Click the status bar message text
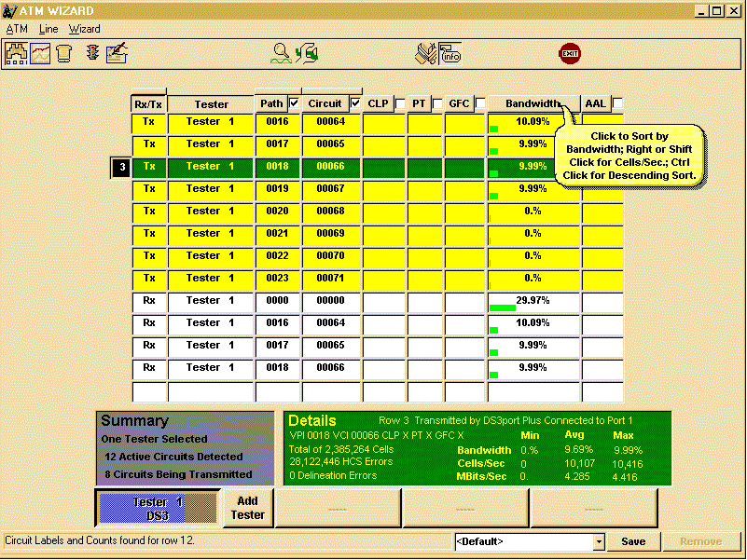The height and width of the screenshot is (560, 747). click(x=100, y=540)
